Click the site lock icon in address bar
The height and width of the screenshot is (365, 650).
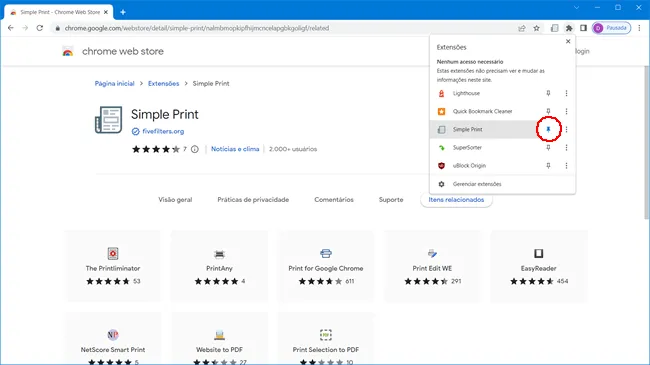click(x=58, y=28)
